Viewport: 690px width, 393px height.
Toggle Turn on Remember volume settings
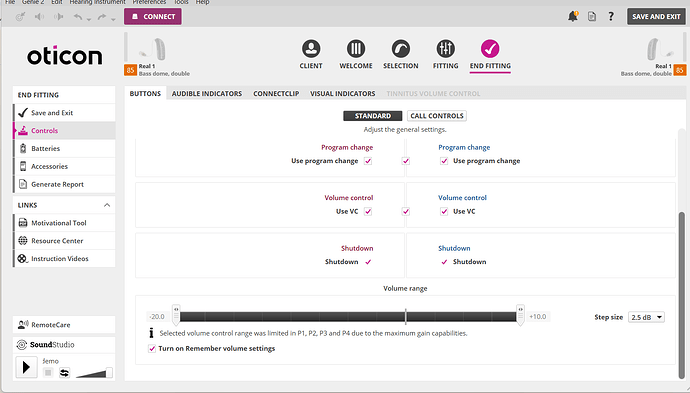[152, 349]
